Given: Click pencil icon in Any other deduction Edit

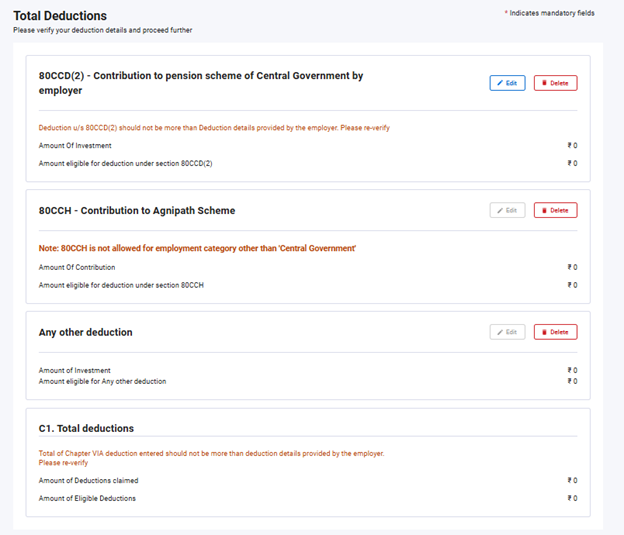Looking at the screenshot, I should pyautogui.click(x=500, y=332).
